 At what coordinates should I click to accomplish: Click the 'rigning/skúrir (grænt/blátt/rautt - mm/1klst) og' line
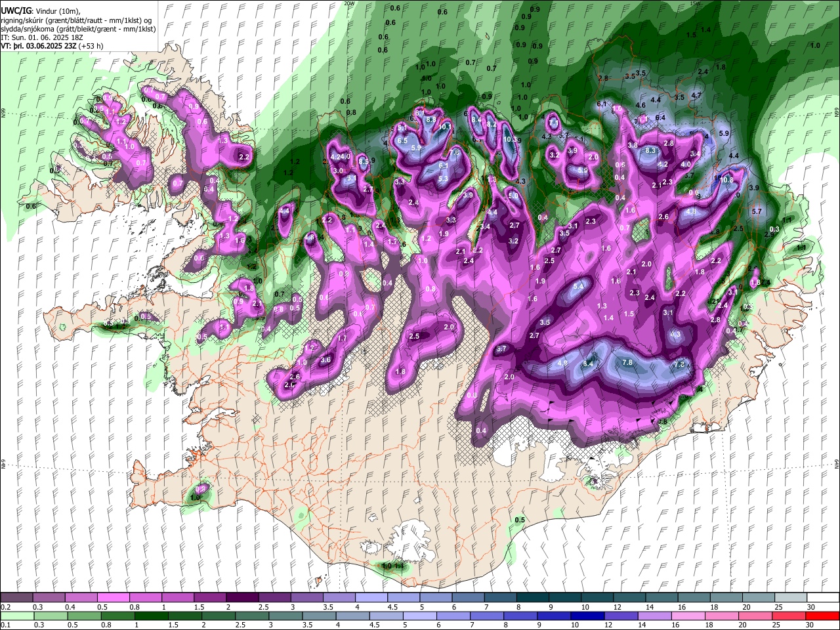click(x=76, y=20)
